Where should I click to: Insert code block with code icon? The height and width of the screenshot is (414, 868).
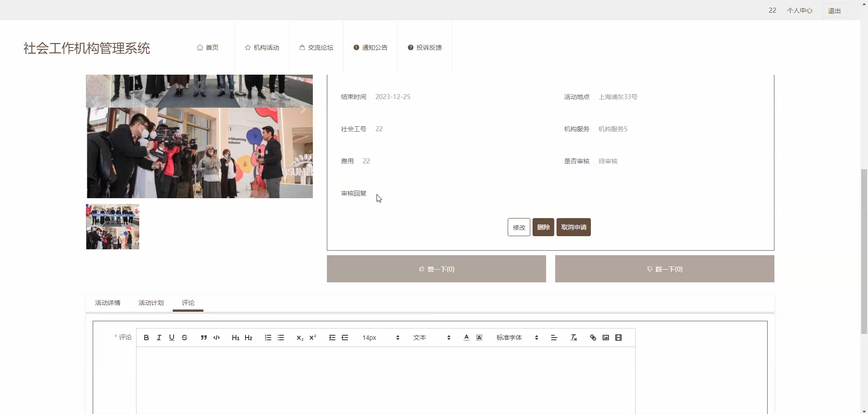217,338
